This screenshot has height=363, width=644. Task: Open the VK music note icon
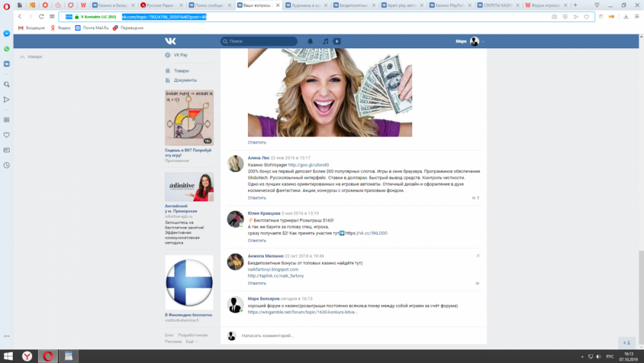(325, 41)
